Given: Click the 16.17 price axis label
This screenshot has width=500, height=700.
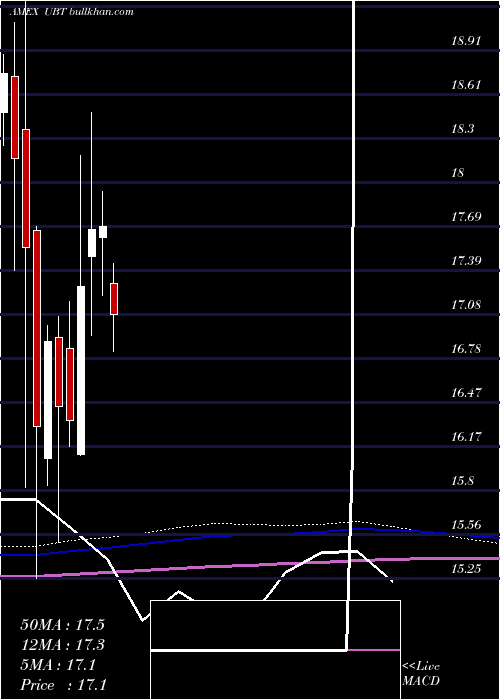Looking at the screenshot, I should tap(466, 437).
